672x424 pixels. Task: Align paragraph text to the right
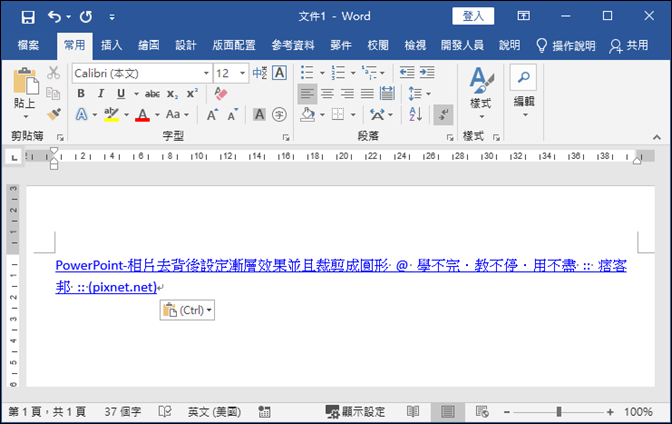pos(347,93)
